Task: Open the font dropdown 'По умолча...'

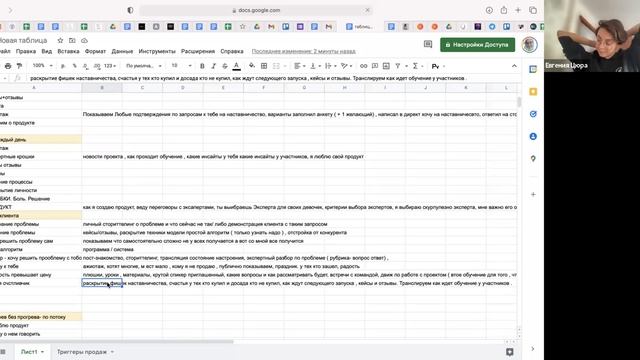Action: pyautogui.click(x=143, y=66)
